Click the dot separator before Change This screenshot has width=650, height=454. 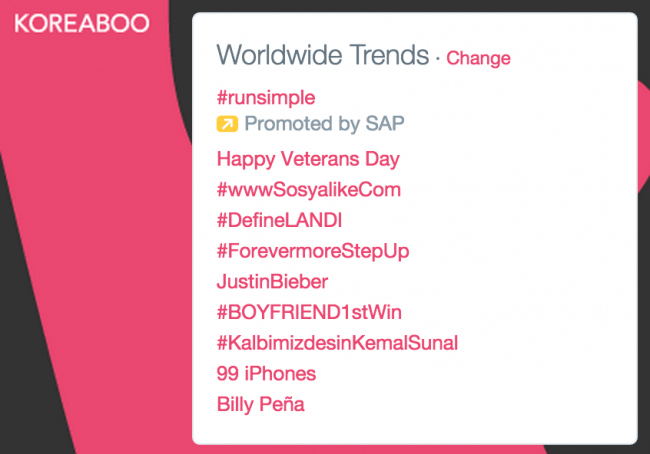pos(438,60)
